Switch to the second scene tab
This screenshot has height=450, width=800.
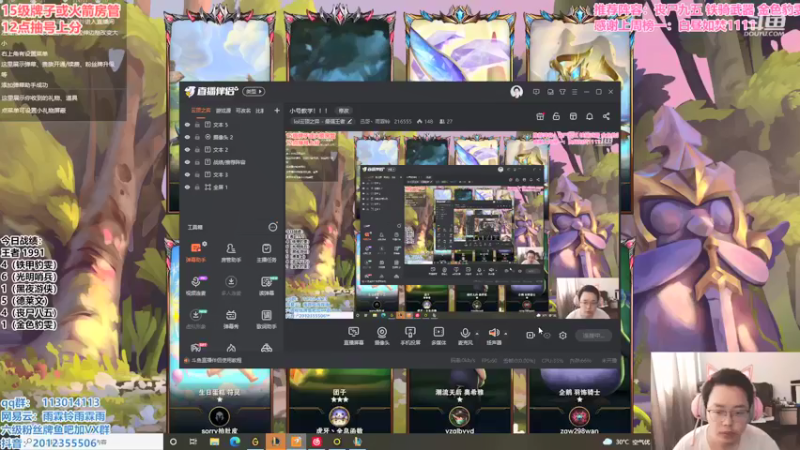pos(223,110)
